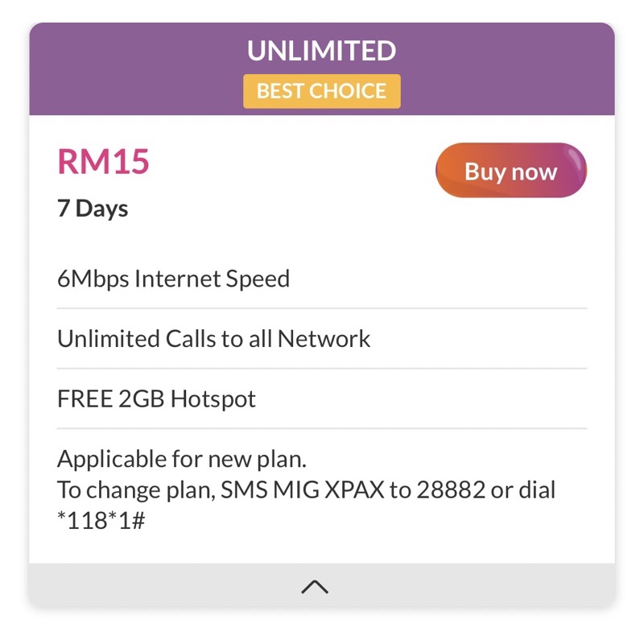Select Unlimited Calls to all Network row
This screenshot has height=644, width=644.
213,339
